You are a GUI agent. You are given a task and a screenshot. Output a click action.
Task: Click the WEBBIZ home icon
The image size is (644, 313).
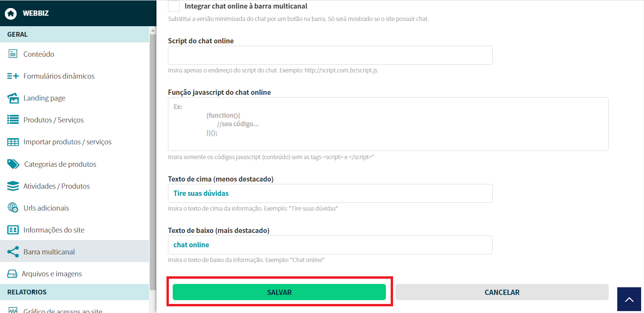pyautogui.click(x=11, y=13)
